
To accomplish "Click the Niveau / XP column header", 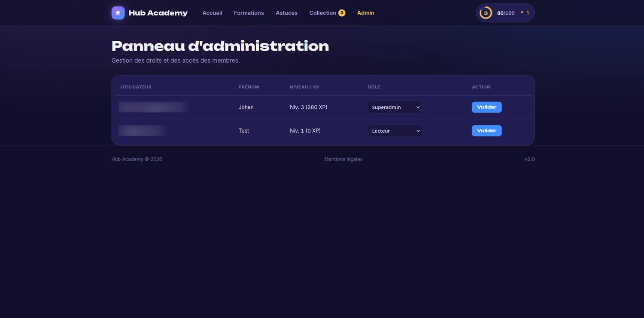I will pyautogui.click(x=304, y=87).
